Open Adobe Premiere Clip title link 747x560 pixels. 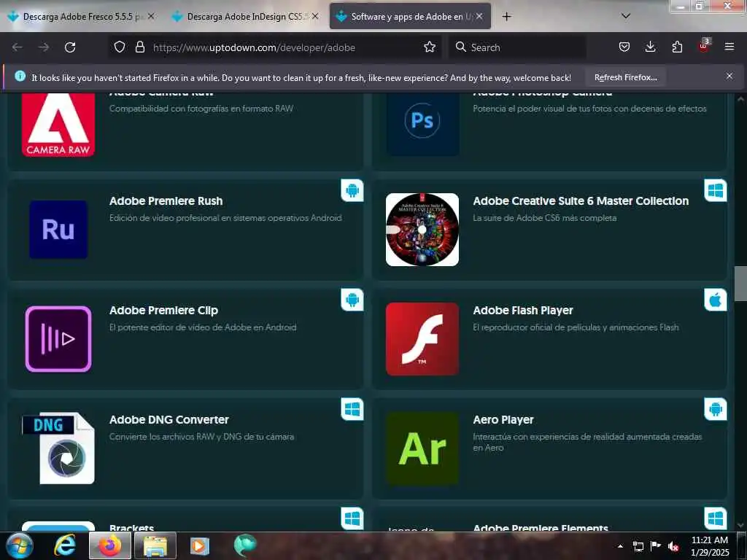click(163, 311)
